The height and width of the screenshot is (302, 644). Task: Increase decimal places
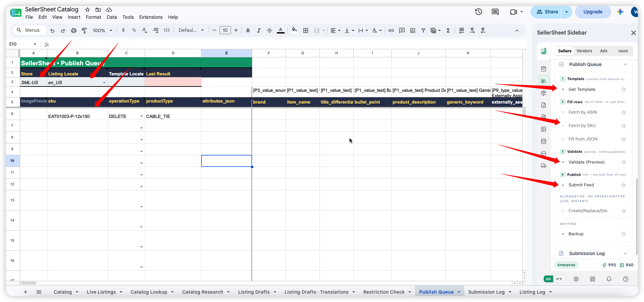click(x=156, y=30)
